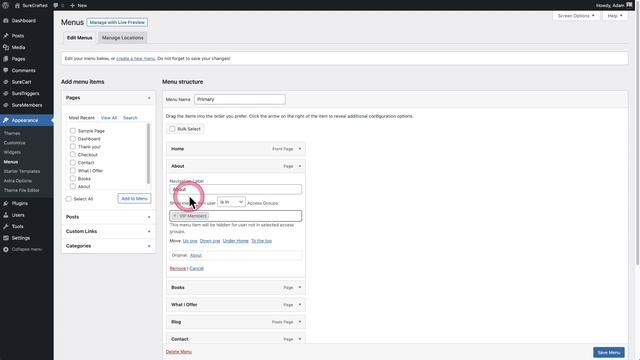640x360 pixels.
Task: Open the SureMembers sidebar icon
Action: [x=6, y=105]
